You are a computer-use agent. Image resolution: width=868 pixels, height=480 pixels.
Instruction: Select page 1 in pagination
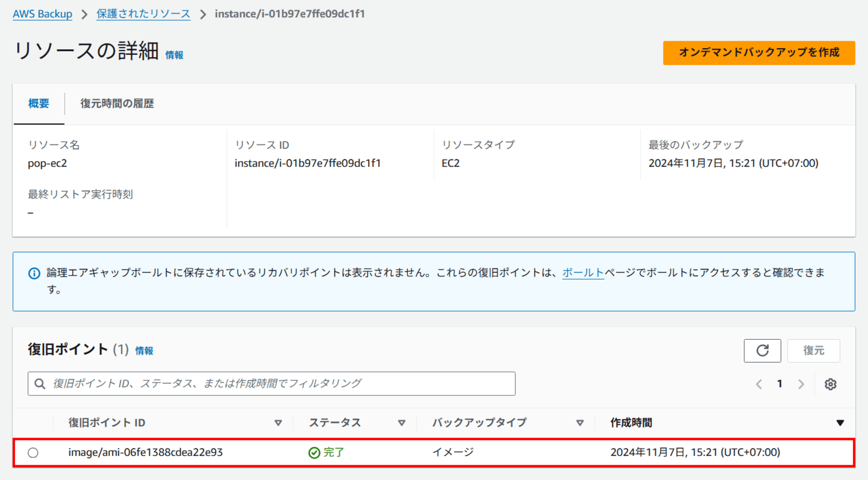click(x=780, y=384)
